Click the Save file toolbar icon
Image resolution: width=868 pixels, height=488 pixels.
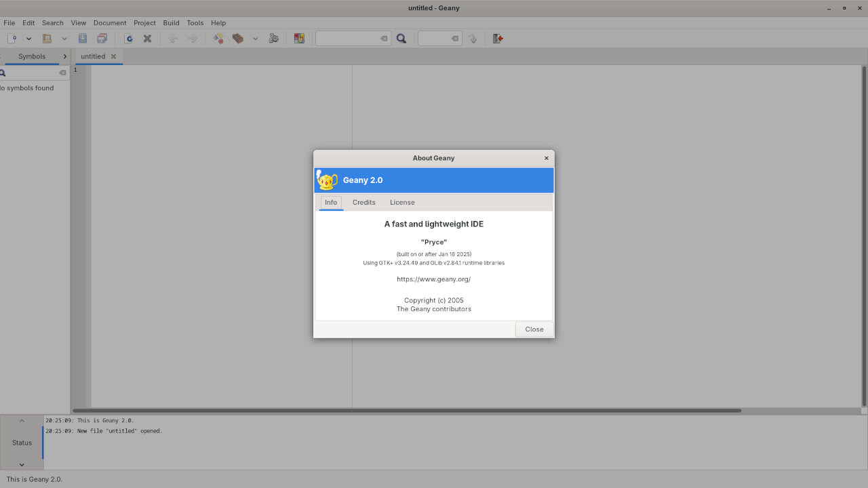tap(83, 39)
